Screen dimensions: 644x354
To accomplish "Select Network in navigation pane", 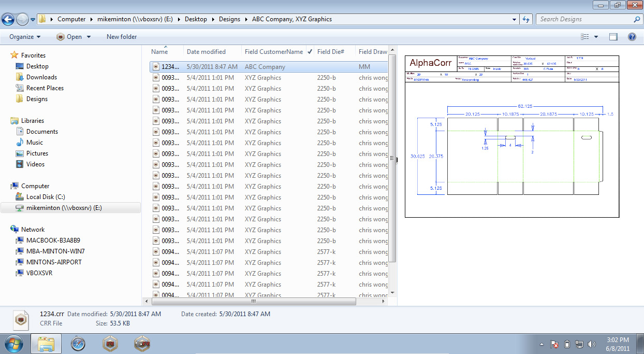I will click(x=33, y=230).
